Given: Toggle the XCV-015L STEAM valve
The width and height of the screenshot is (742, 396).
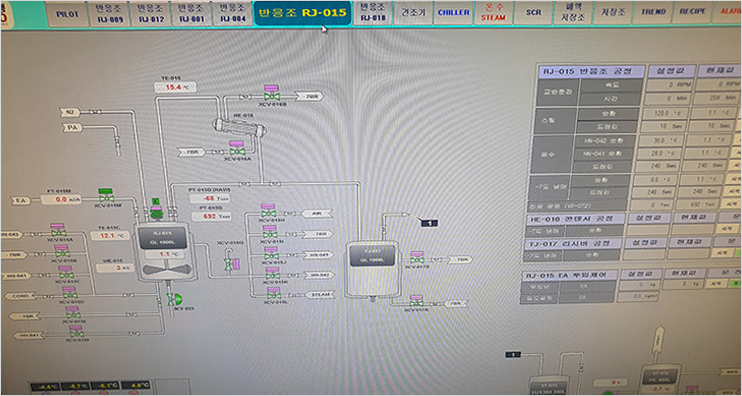Looking at the screenshot, I should (x=273, y=293).
